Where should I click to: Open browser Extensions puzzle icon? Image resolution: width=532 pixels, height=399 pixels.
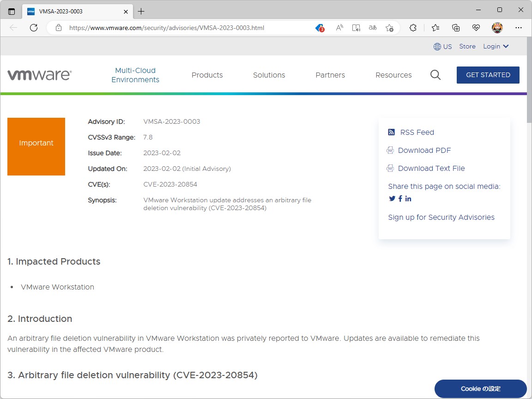click(413, 28)
